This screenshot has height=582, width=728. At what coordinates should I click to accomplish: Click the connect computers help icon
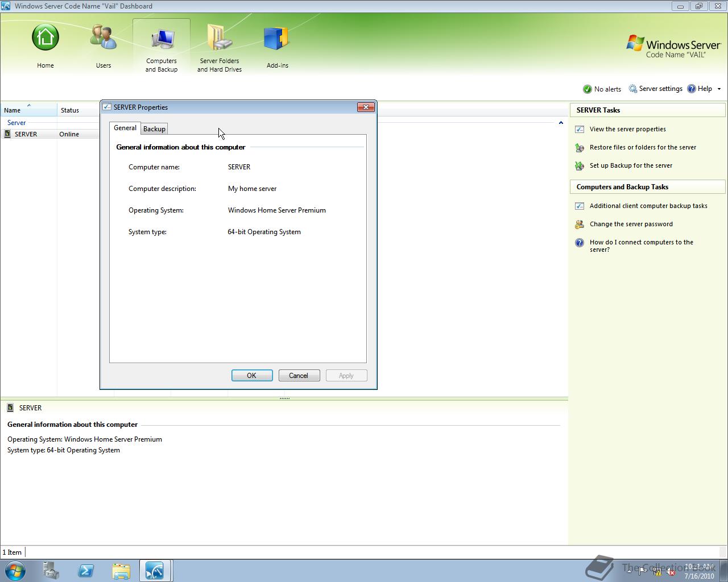pyautogui.click(x=580, y=243)
